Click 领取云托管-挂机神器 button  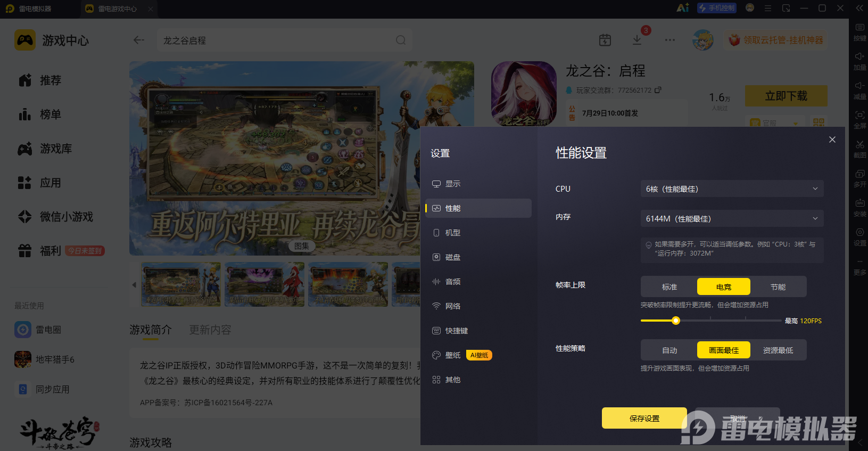click(776, 40)
